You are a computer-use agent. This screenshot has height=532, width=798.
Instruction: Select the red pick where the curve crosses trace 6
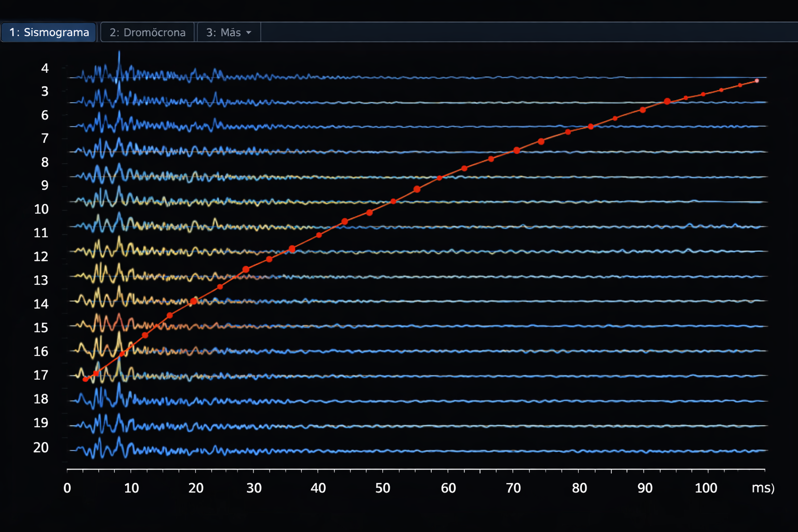(591, 127)
